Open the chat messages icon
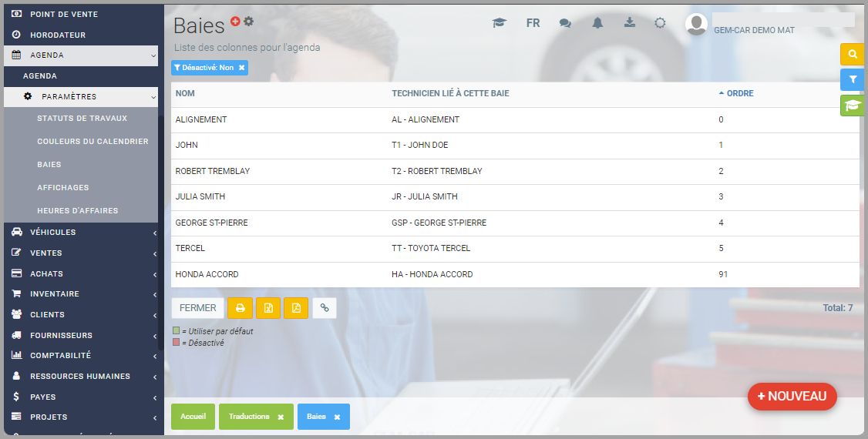868x439 pixels. pyautogui.click(x=565, y=23)
